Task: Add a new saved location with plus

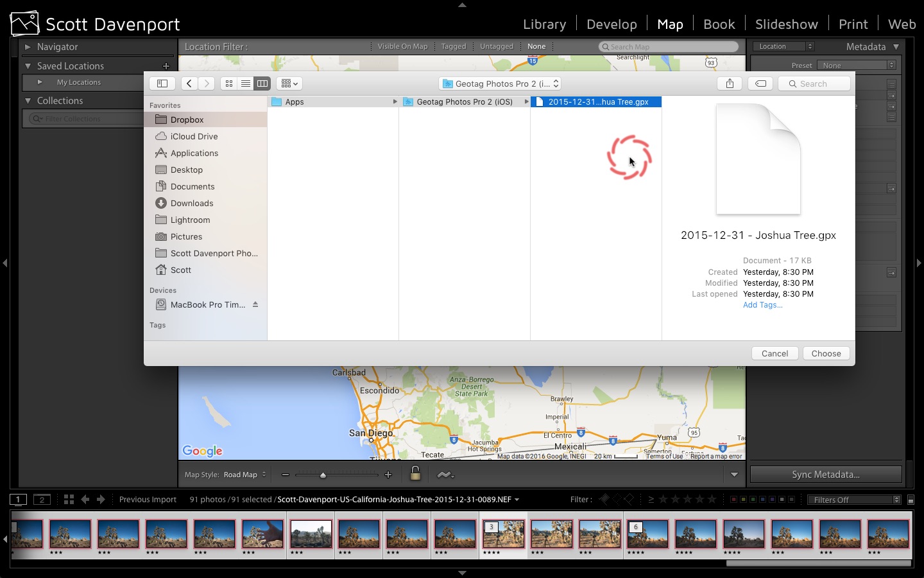Action: click(166, 66)
